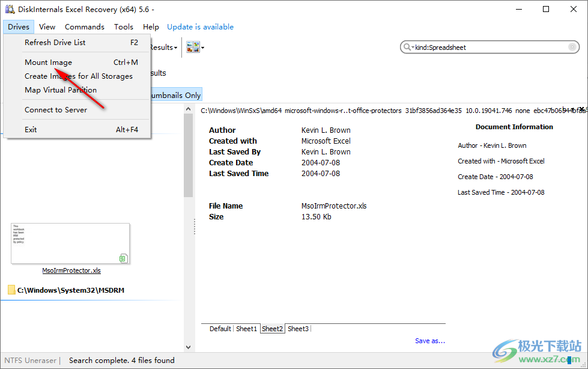
Task: Click the scroll down arrow of file list
Action: coord(188,347)
